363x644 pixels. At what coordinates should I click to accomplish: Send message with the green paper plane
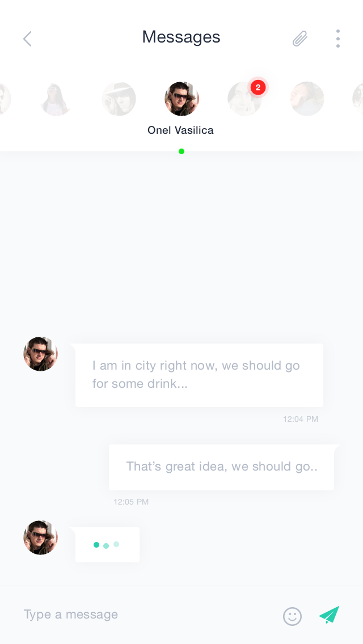(330, 615)
